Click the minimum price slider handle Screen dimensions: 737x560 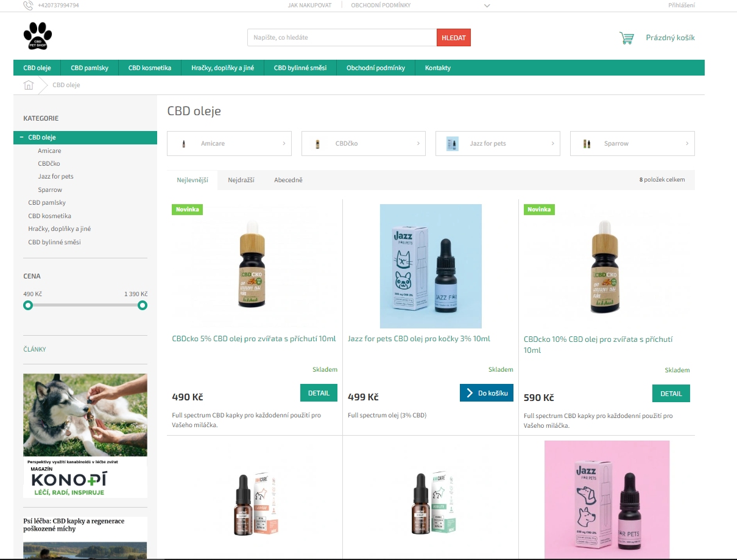tap(28, 305)
